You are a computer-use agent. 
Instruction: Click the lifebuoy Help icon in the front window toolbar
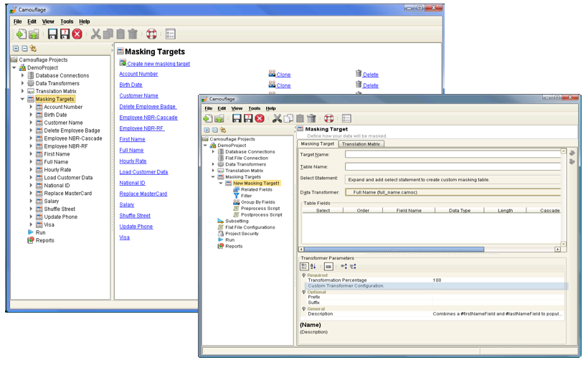(329, 118)
